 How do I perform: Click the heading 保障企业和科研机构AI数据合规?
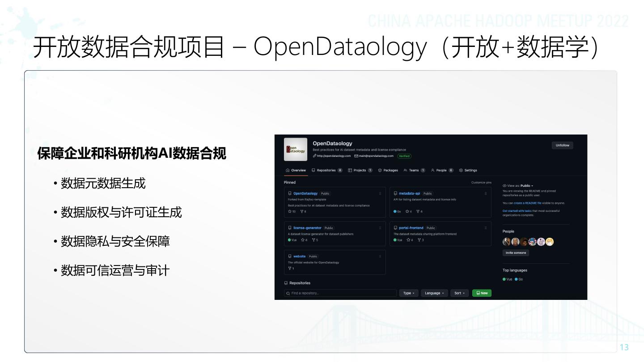click(132, 153)
